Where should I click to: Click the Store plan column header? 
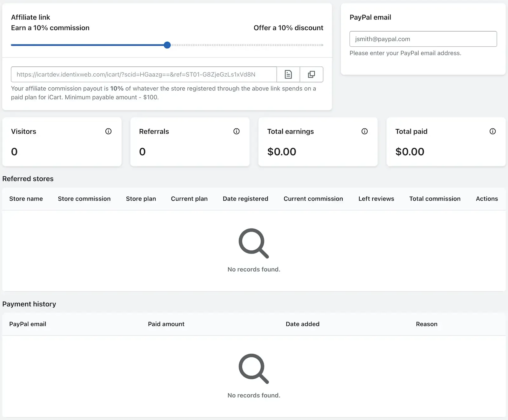click(141, 199)
